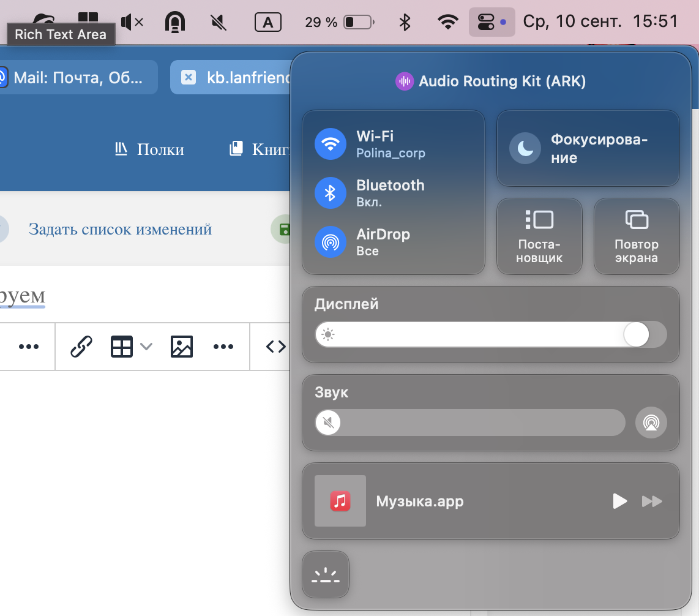Expand the table insert dropdown arrow
This screenshot has height=616, width=699.
pyautogui.click(x=146, y=347)
